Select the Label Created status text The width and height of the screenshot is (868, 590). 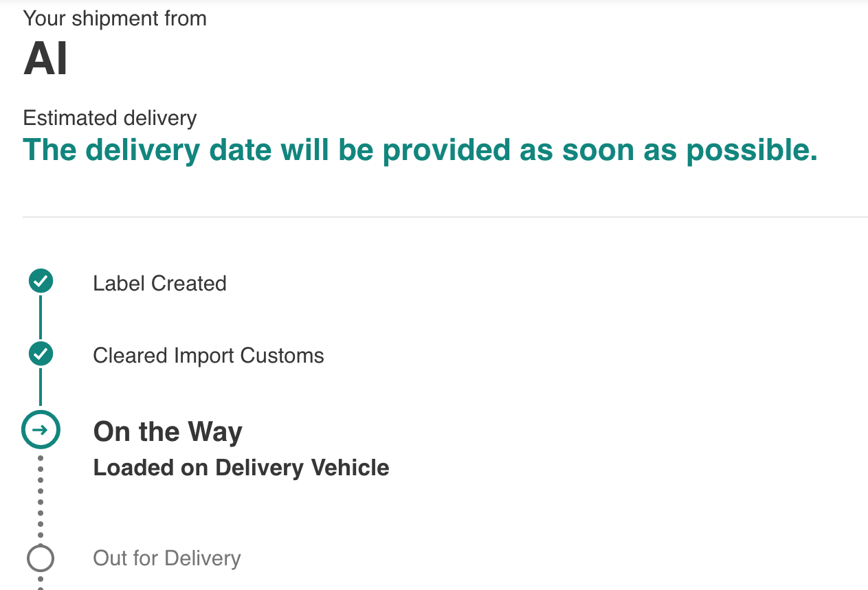click(x=159, y=284)
